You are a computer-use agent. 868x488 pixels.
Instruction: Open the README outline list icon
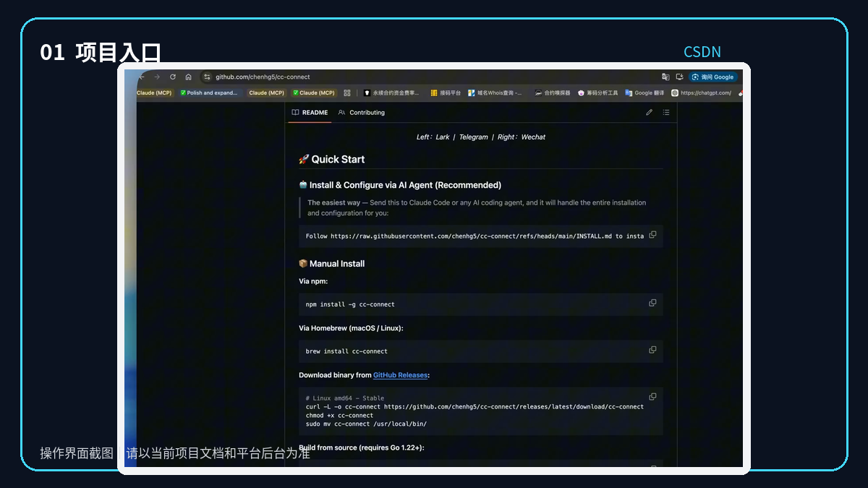666,113
